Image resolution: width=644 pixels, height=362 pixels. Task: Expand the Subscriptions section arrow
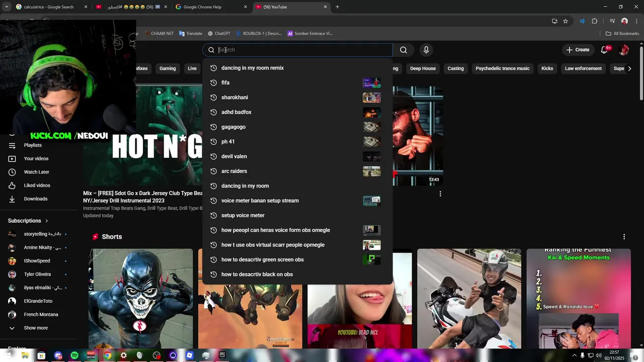click(47, 221)
